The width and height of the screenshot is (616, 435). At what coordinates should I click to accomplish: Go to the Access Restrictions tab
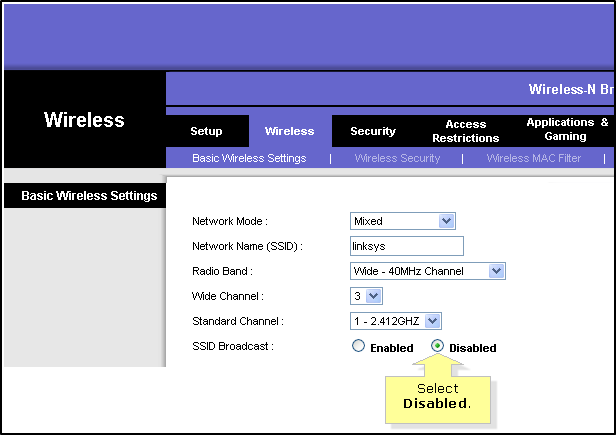pyautogui.click(x=466, y=131)
